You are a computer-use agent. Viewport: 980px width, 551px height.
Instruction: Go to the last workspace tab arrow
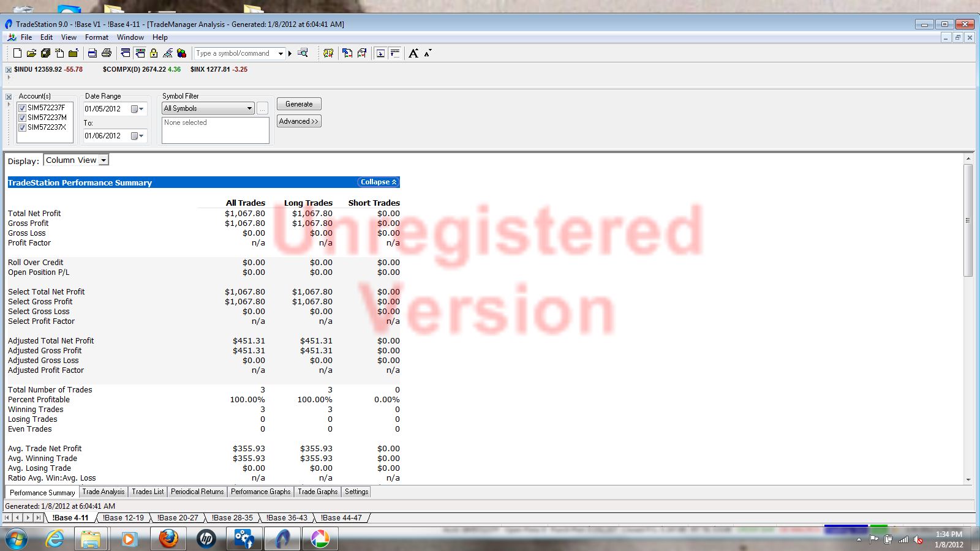click(39, 518)
